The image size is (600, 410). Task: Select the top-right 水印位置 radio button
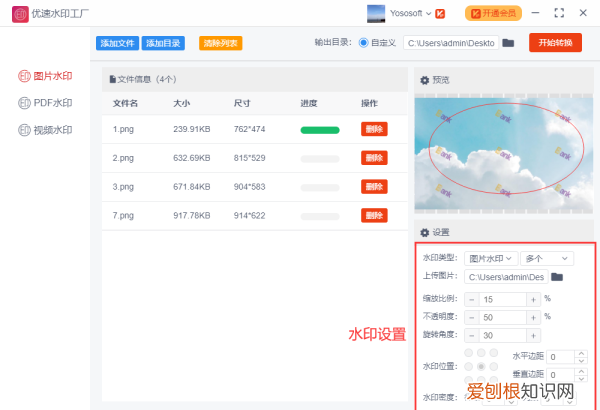tap(494, 353)
